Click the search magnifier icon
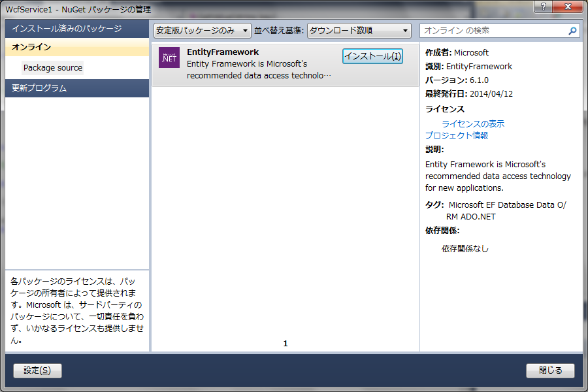The image size is (588, 392). click(x=572, y=31)
